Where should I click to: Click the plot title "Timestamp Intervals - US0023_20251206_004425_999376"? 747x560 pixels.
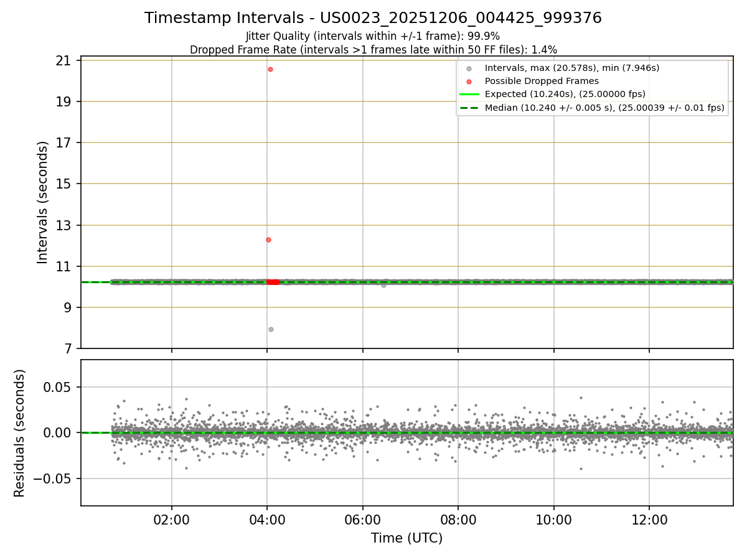373,18
